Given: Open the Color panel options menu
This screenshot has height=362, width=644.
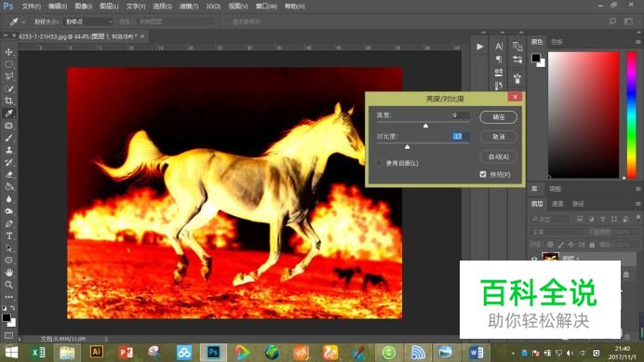Looking at the screenshot, I should tap(637, 42).
